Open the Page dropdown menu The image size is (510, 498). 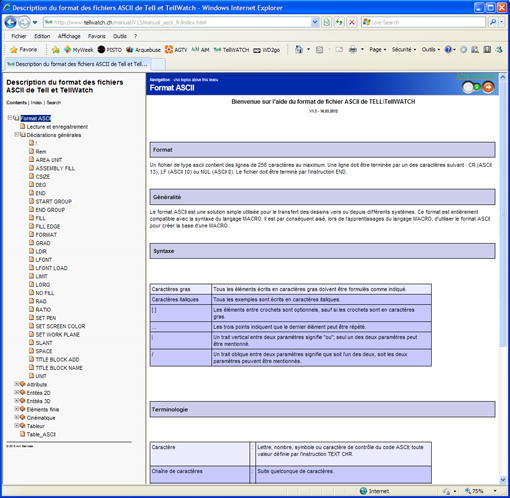coord(377,50)
